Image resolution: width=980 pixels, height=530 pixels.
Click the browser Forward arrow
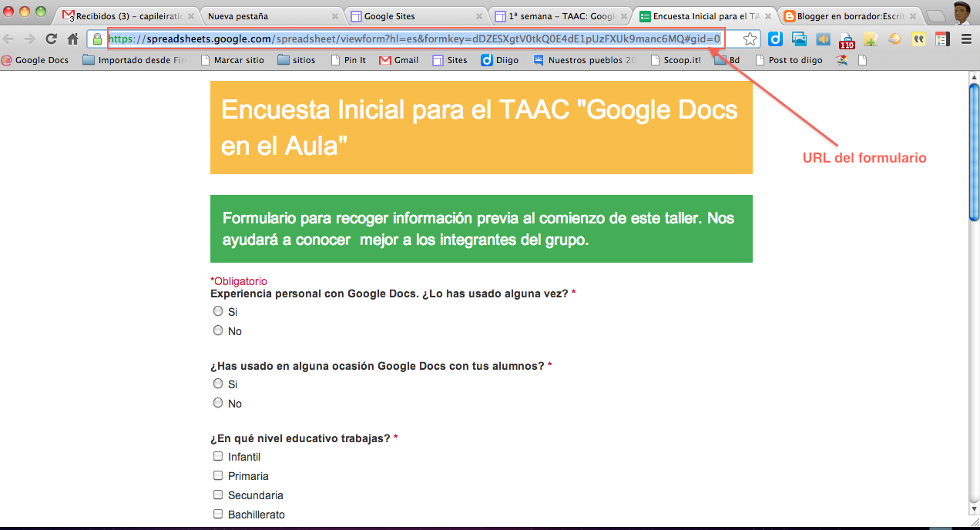coord(30,39)
